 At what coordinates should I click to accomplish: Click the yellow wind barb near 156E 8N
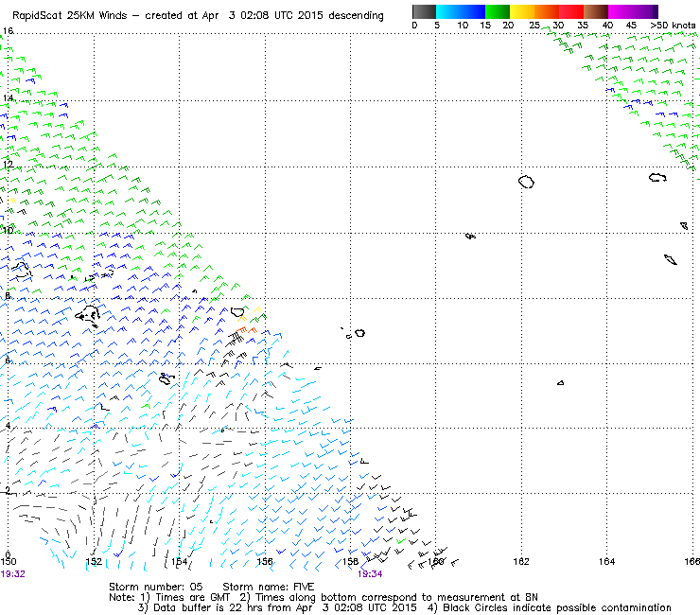pos(257,309)
